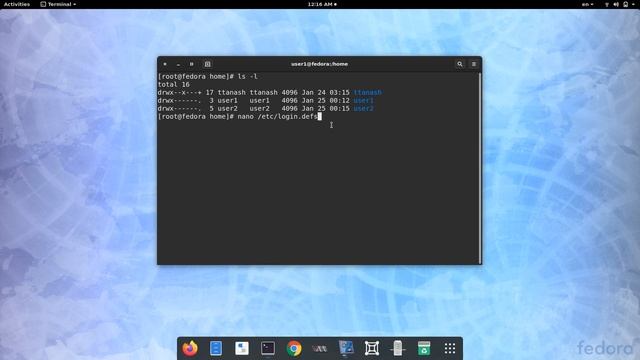640x360 pixels.
Task: Click the network status icon in top bar
Action: pos(607,4)
